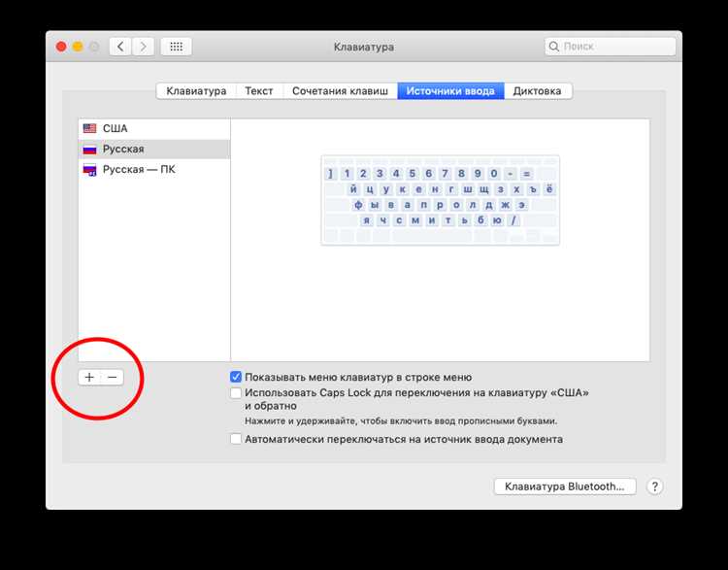Select the Источники ввода tab
The width and height of the screenshot is (728, 570).
point(450,91)
